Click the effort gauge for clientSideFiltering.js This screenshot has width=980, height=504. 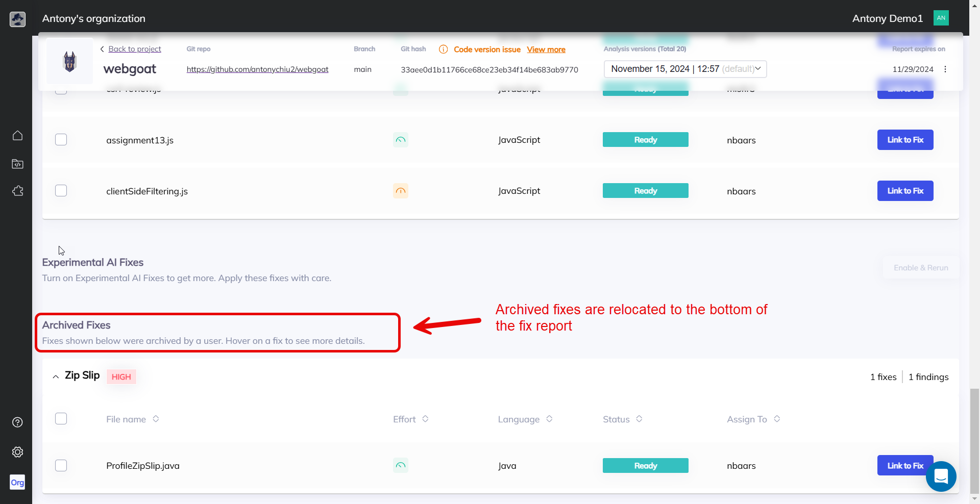click(x=400, y=191)
